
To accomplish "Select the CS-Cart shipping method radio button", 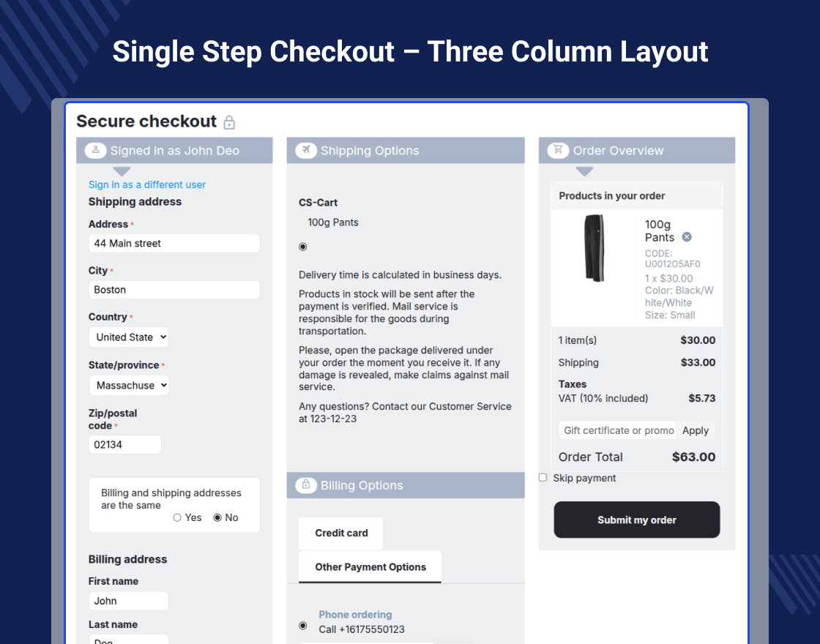I will [x=303, y=247].
